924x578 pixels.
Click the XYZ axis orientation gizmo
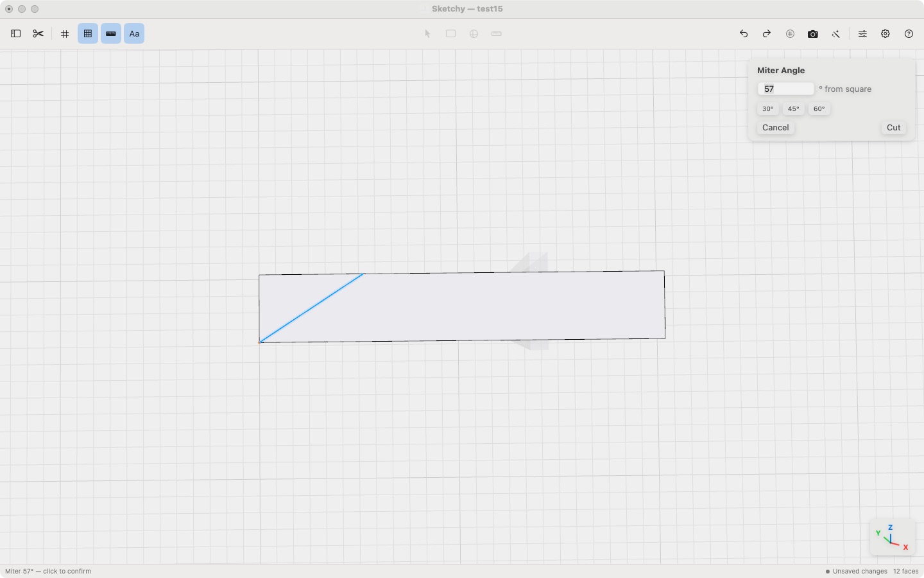[x=892, y=537]
